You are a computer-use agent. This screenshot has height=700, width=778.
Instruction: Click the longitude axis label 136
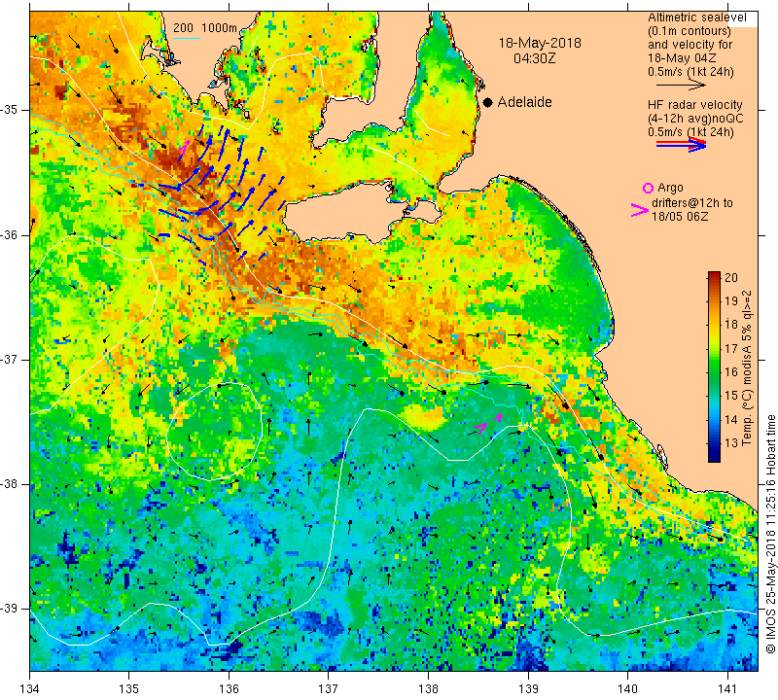point(229,688)
